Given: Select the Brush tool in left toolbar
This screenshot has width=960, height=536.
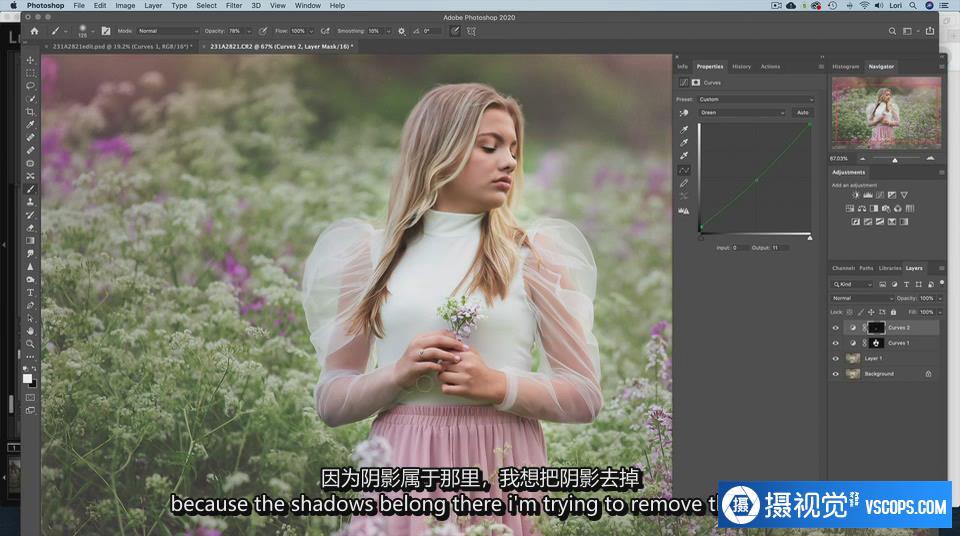Looking at the screenshot, I should click(30, 189).
